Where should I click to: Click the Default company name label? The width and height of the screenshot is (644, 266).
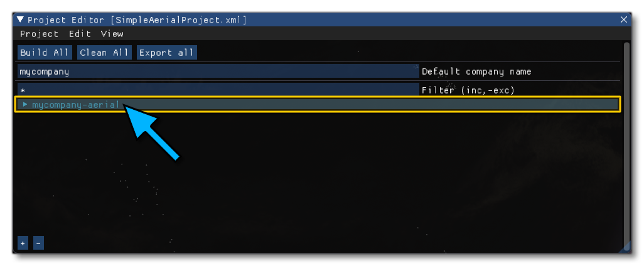coord(476,72)
